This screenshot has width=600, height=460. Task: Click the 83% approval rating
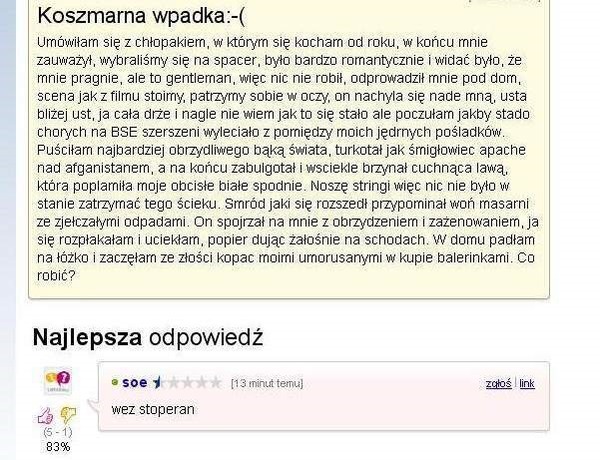coord(58,447)
